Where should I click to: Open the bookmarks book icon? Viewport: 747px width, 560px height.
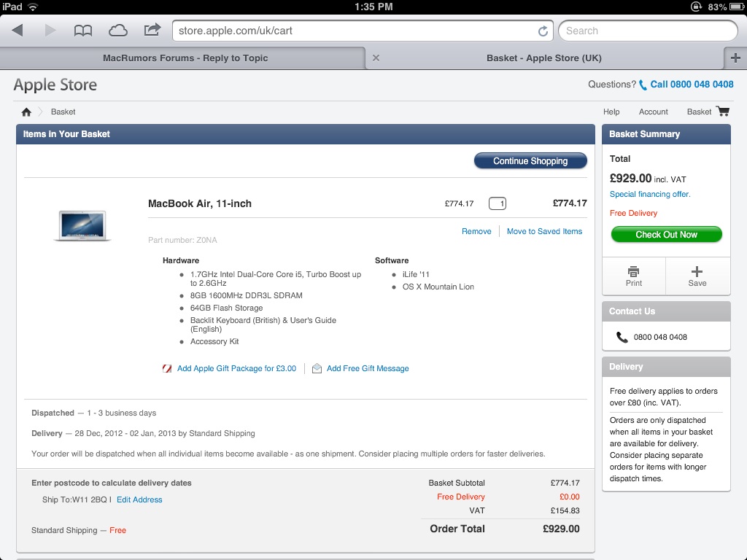pyautogui.click(x=83, y=31)
